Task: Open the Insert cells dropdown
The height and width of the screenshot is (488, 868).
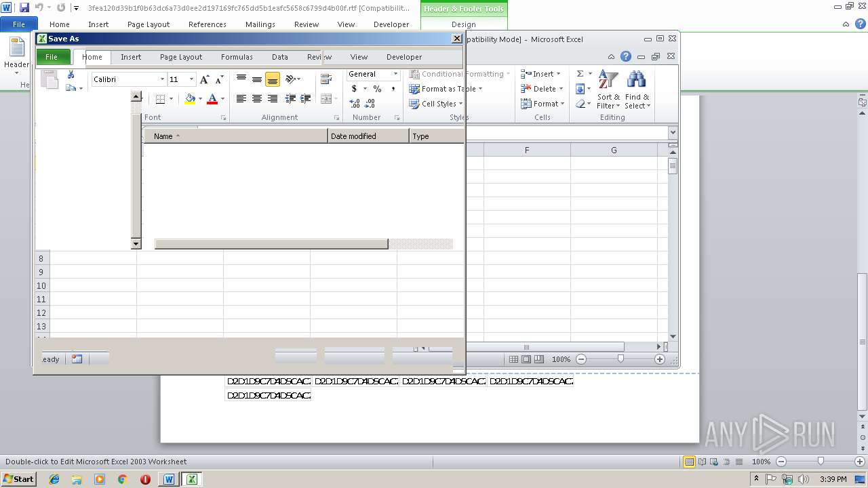Action: click(x=558, y=74)
